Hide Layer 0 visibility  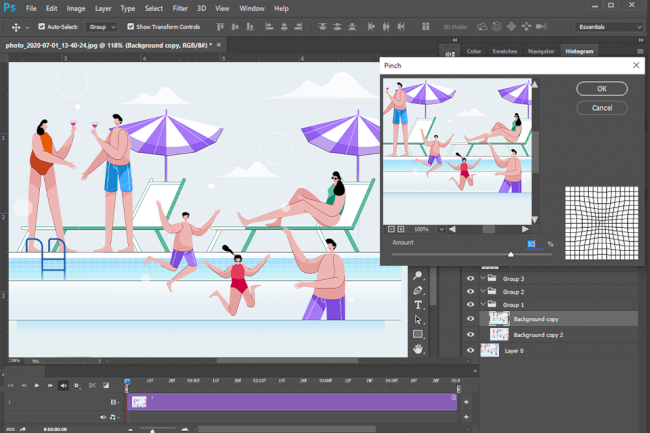tap(470, 351)
